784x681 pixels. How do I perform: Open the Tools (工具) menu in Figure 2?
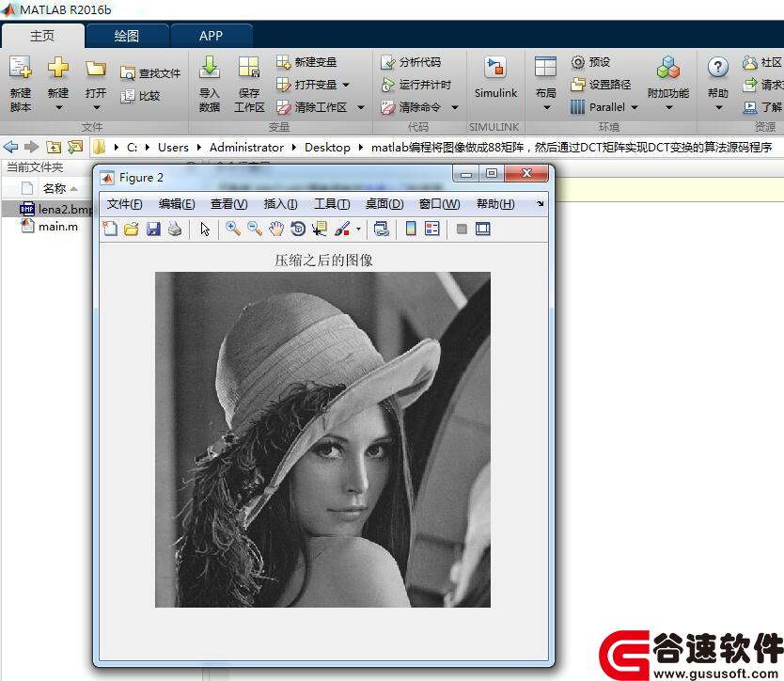[x=332, y=204]
